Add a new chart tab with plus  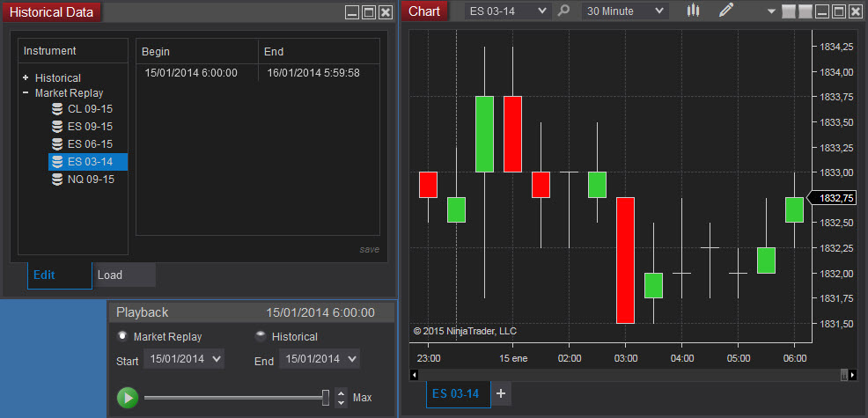point(502,393)
